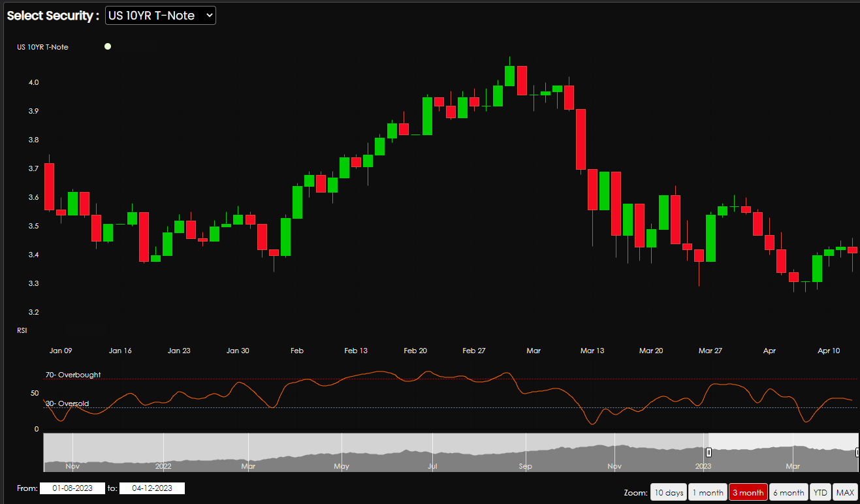Viewport: 860px width, 504px height.
Task: Click the Nov label after Sep in the navigator
Action: click(x=614, y=466)
